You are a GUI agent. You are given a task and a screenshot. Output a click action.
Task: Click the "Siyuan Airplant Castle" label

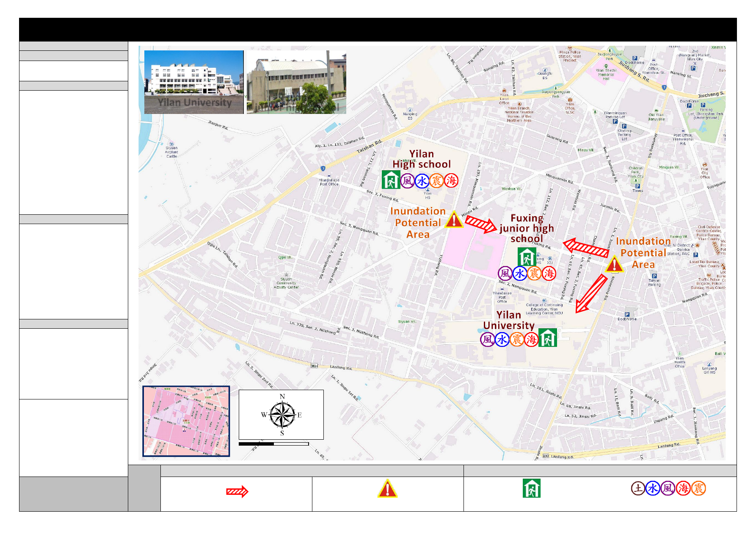pyautogui.click(x=171, y=152)
